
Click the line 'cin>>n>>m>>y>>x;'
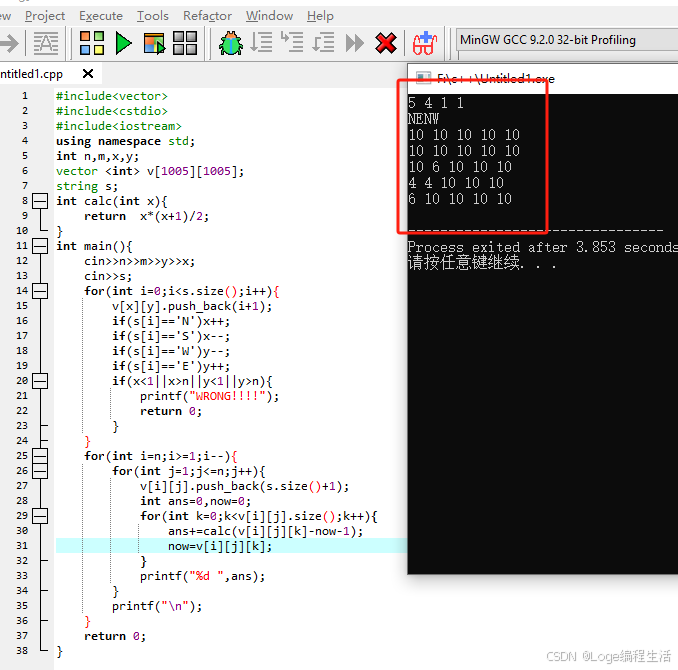[x=139, y=261]
